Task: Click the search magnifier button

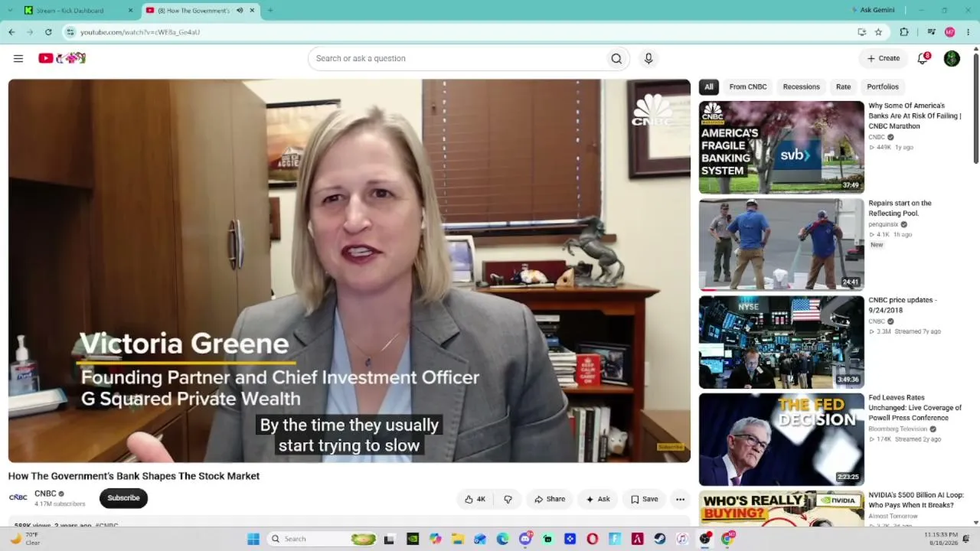Action: pyautogui.click(x=616, y=58)
